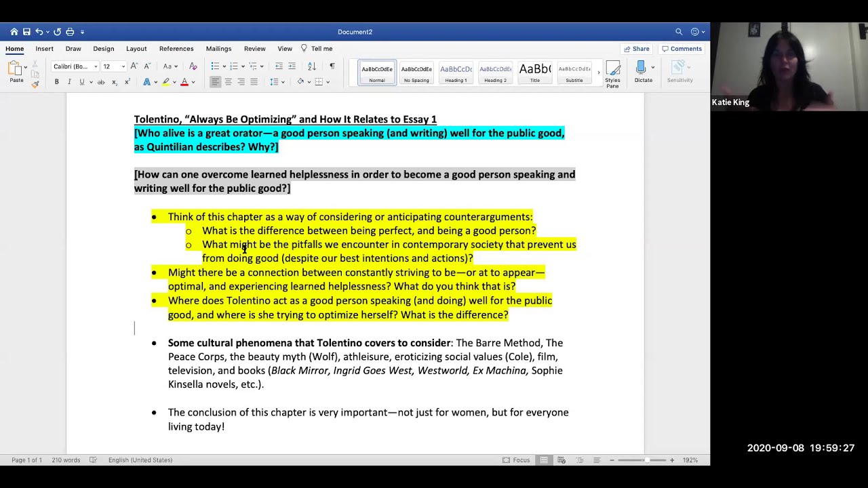The image size is (868, 488).
Task: Search the document with the magnifier icon
Action: 679,32
